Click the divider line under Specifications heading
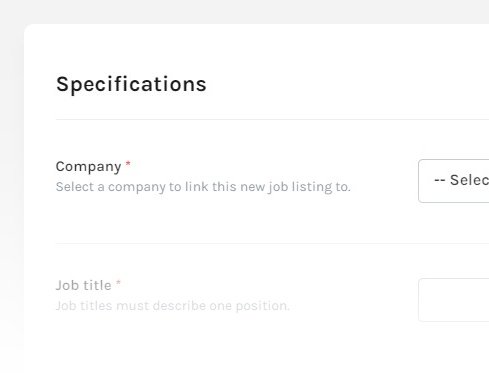 [272, 119]
